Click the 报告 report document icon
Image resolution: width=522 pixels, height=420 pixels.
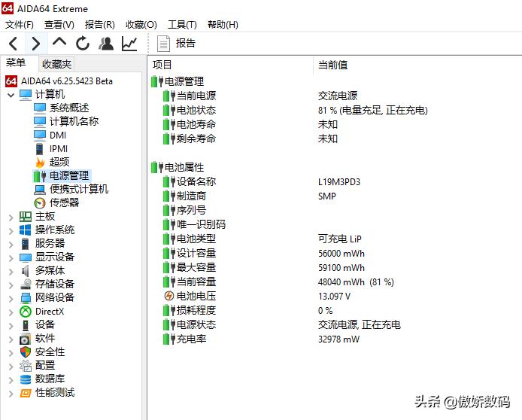pos(163,44)
